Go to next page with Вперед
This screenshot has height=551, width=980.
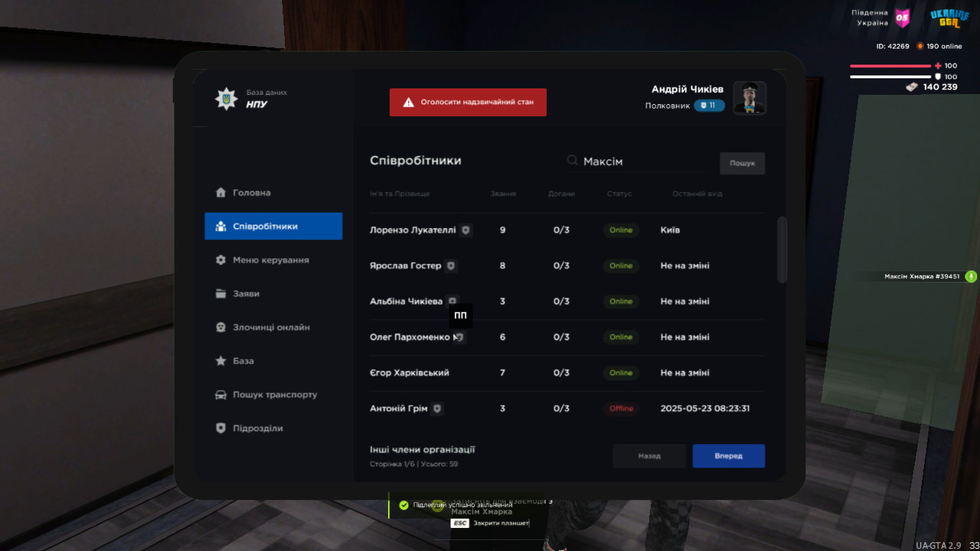[x=728, y=456]
